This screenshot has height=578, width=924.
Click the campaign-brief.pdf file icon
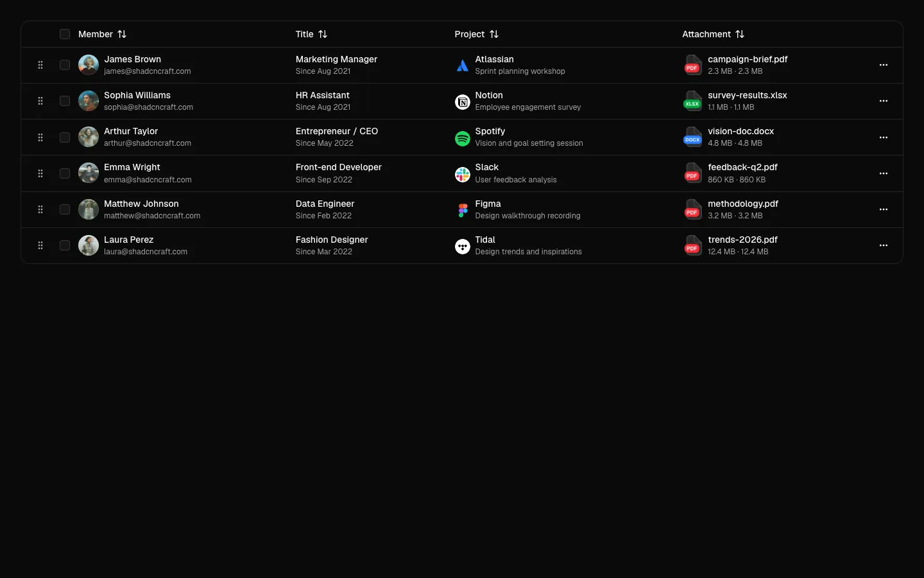[x=692, y=66]
